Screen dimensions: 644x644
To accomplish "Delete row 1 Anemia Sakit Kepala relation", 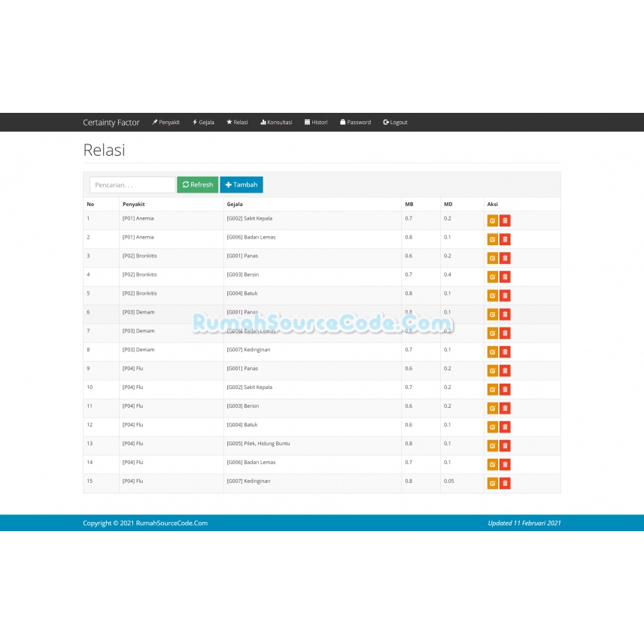I will click(x=505, y=220).
